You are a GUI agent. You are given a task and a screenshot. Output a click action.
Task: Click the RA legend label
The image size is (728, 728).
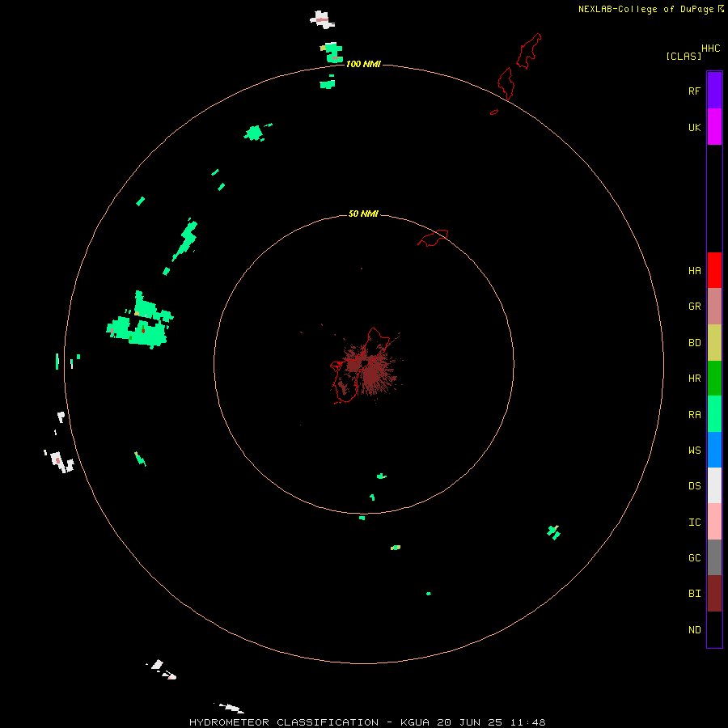(694, 415)
